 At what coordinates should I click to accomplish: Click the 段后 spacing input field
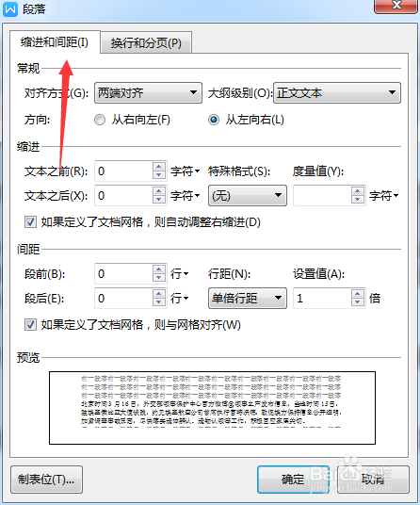tap(123, 299)
